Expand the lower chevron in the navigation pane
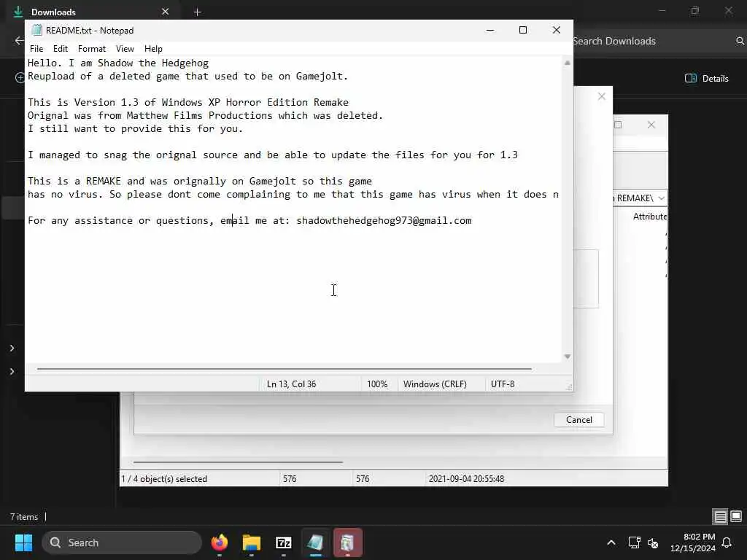This screenshot has width=747, height=560. (12, 371)
